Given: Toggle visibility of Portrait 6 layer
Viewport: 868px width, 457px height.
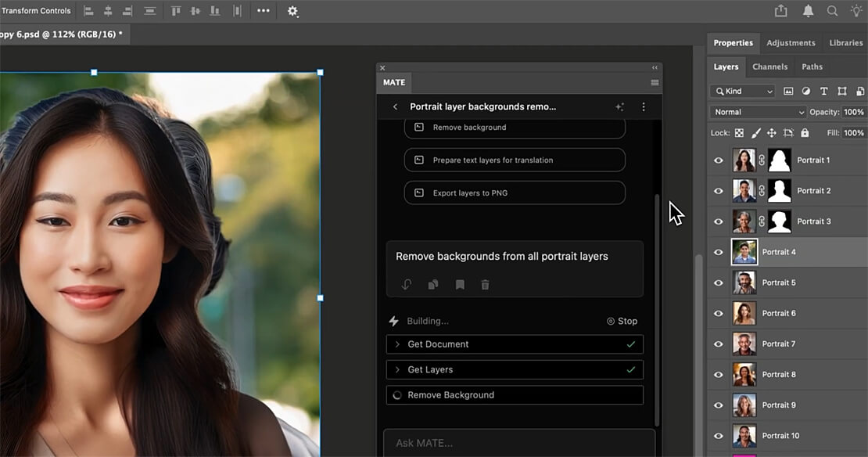Looking at the screenshot, I should pos(719,313).
